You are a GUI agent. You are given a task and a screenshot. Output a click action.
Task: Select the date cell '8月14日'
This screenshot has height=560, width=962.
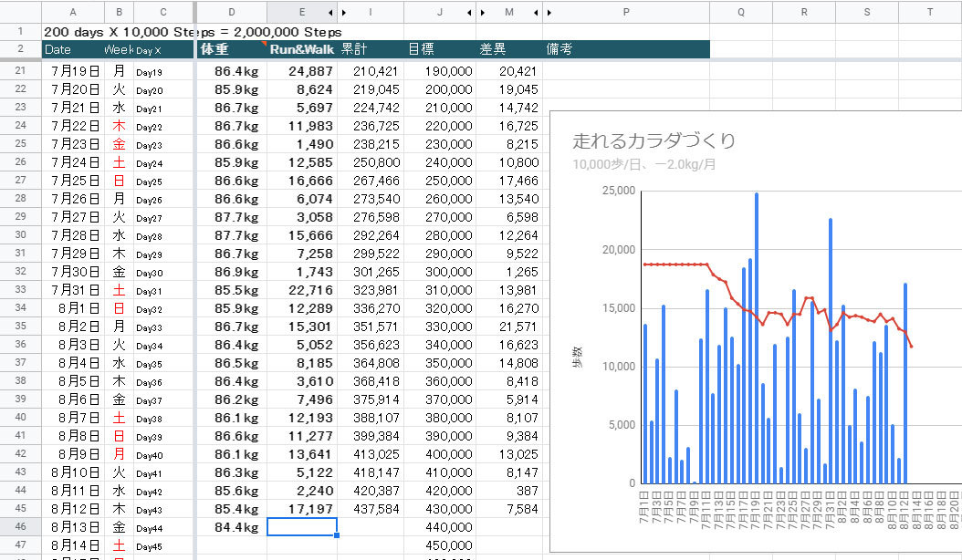point(73,545)
